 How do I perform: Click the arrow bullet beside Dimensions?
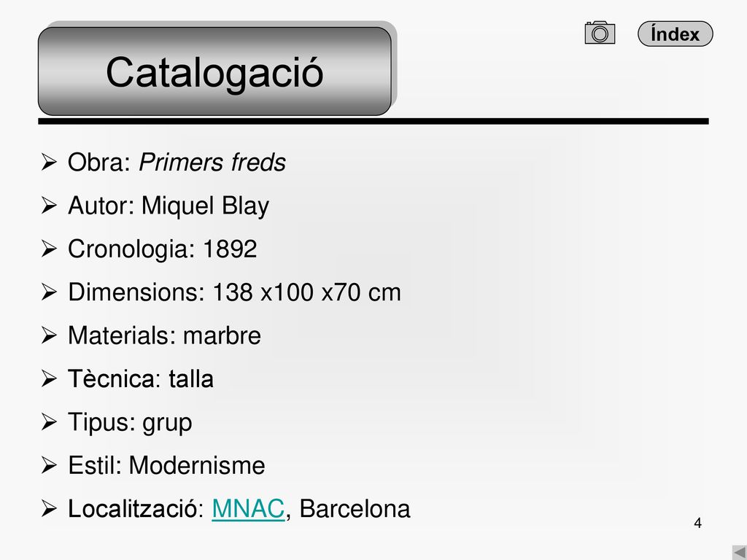[49, 292]
